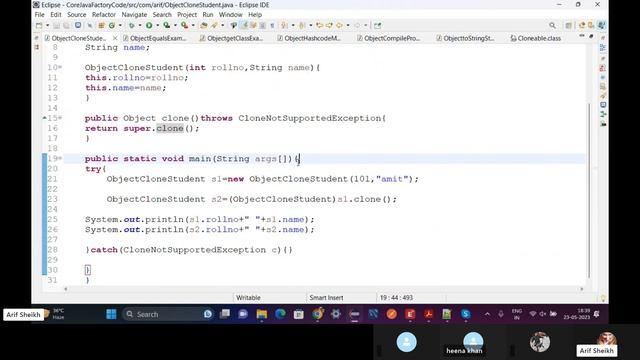The height and width of the screenshot is (360, 640).
Task: Collapse the clone method fold at line 15
Action: click(x=60, y=118)
